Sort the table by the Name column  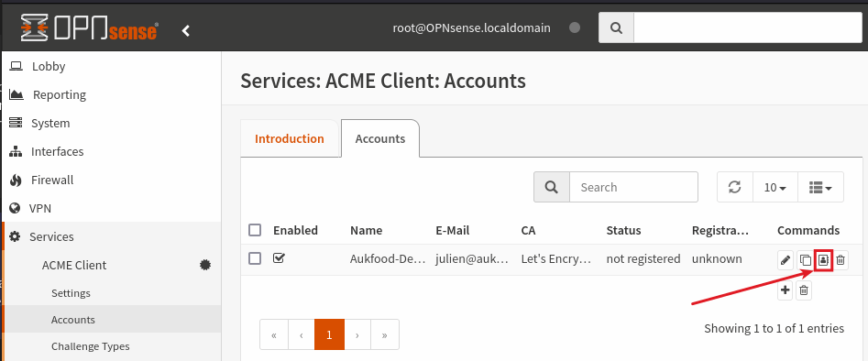coord(366,230)
